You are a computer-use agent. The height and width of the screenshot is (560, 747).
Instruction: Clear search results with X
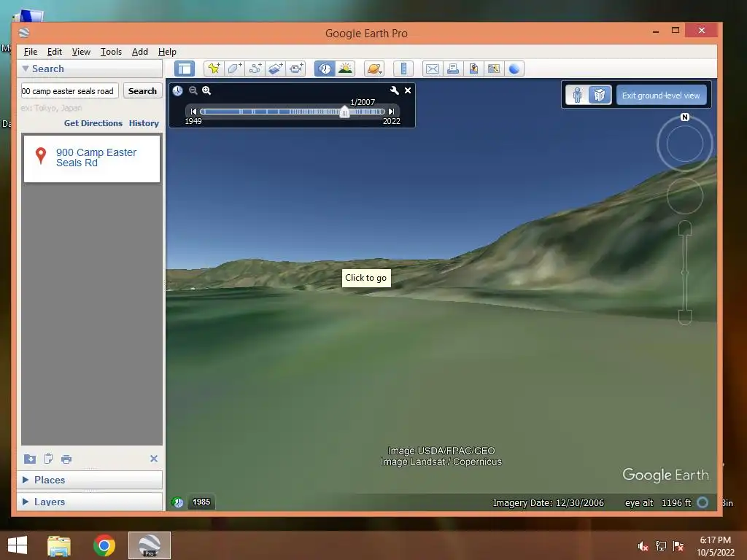pyautogui.click(x=154, y=459)
